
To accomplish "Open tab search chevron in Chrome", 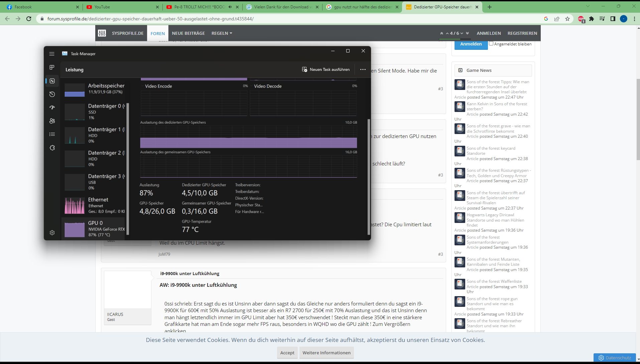I will (588, 6).
